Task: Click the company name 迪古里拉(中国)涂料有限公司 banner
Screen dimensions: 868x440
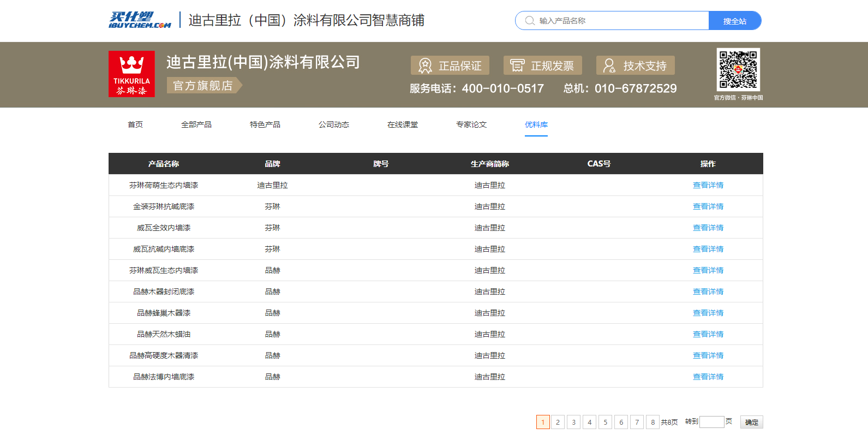Action: coord(263,62)
